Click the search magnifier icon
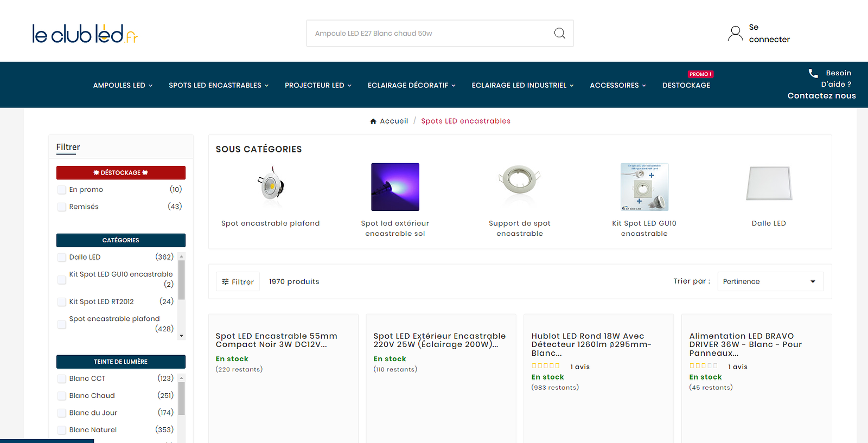This screenshot has width=868, height=443. click(x=560, y=34)
